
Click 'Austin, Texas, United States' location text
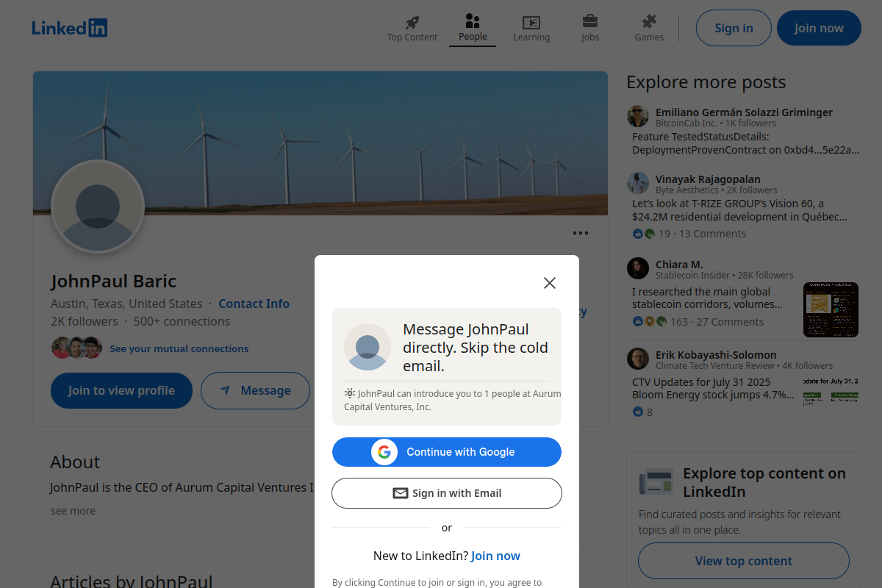tap(126, 304)
